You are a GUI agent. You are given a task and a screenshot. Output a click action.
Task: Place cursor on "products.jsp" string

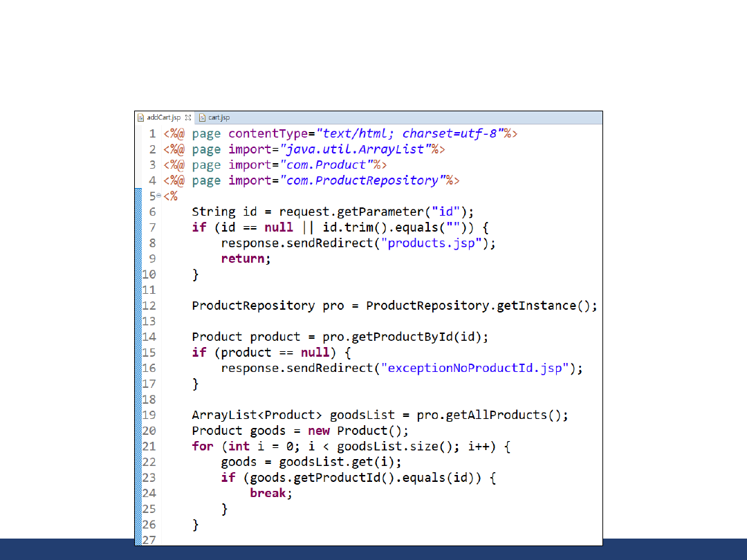[434, 243]
